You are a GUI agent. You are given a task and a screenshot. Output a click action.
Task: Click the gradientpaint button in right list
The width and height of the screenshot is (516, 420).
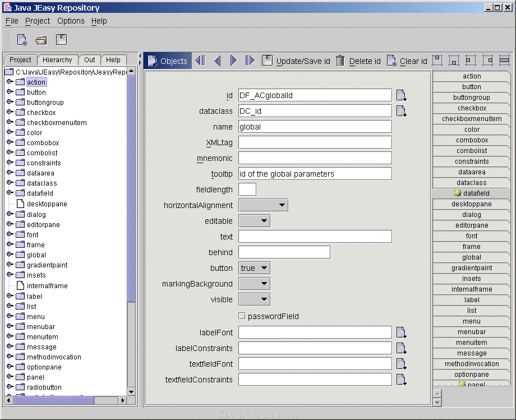(x=472, y=268)
